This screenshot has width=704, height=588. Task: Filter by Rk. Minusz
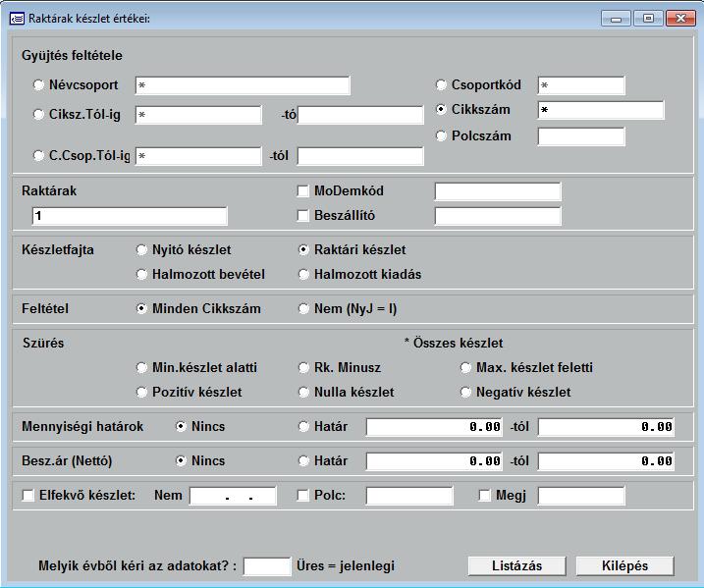point(304,368)
